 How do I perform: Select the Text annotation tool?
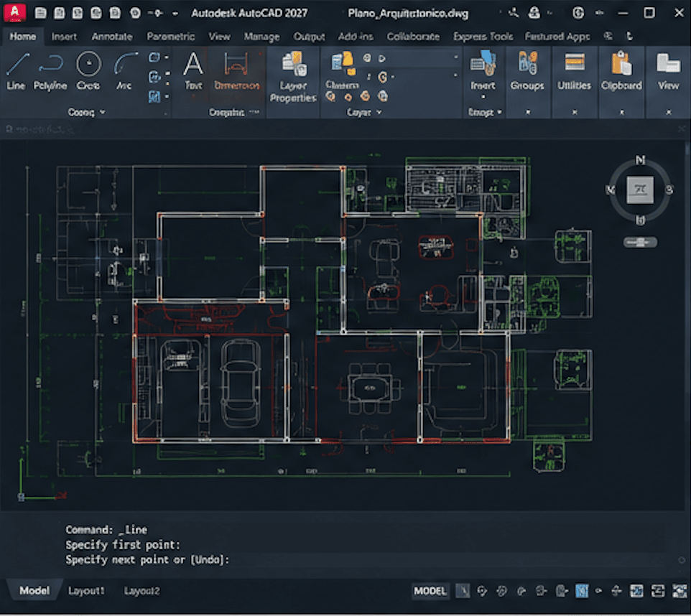click(193, 71)
